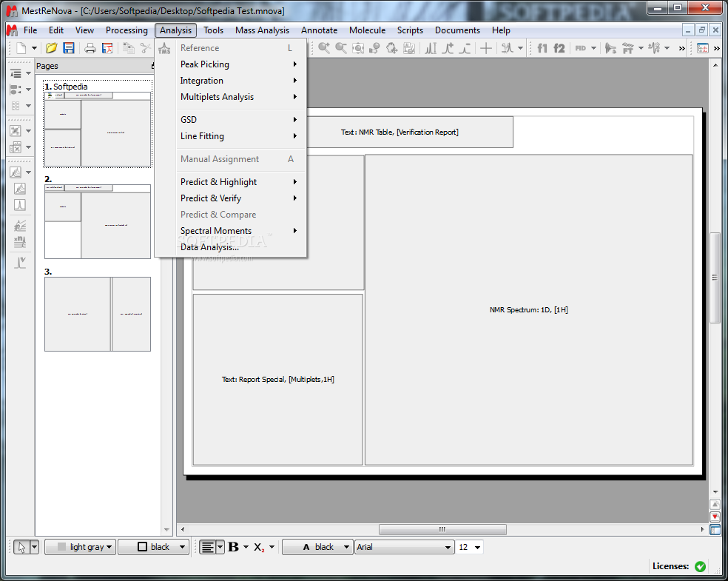Open the Arial font family combo box
The height and width of the screenshot is (581, 728).
(404, 547)
